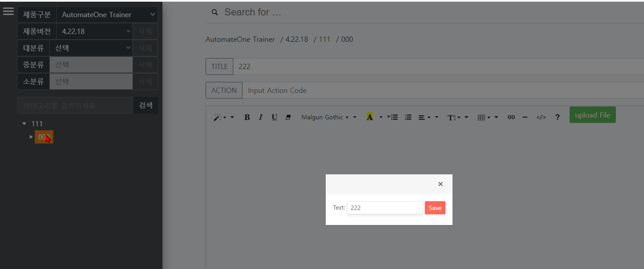Toggle underline text formatting
The image size is (644, 269).
click(x=274, y=117)
